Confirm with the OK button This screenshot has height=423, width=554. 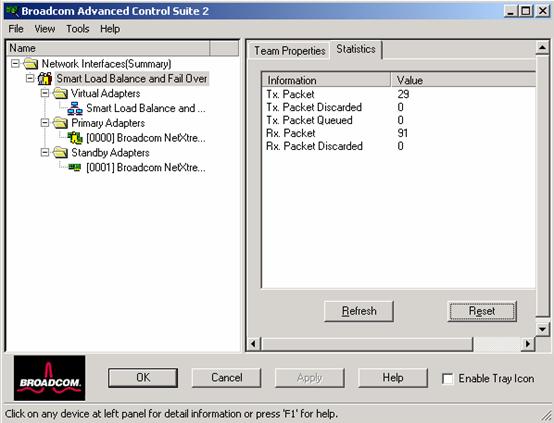click(143, 378)
